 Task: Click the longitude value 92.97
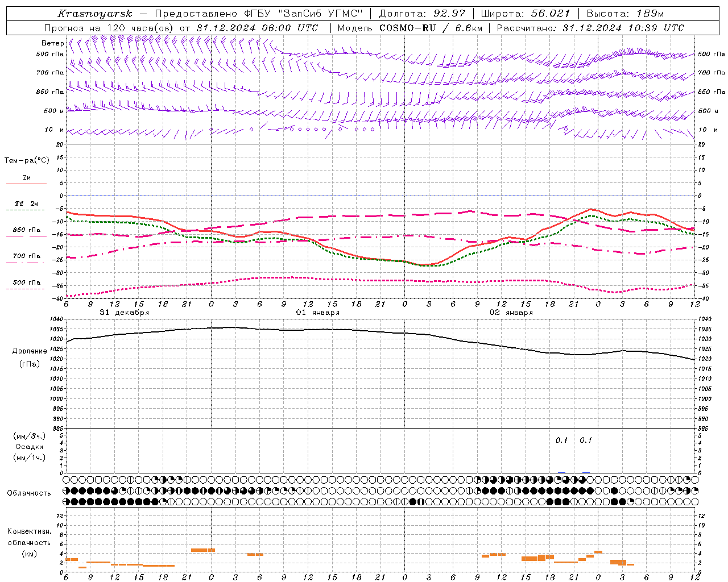tap(449, 14)
